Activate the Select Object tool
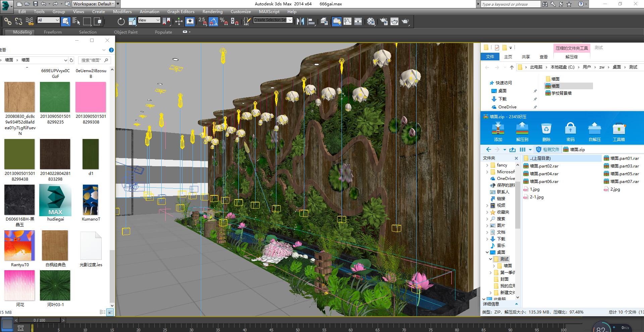 66,21
